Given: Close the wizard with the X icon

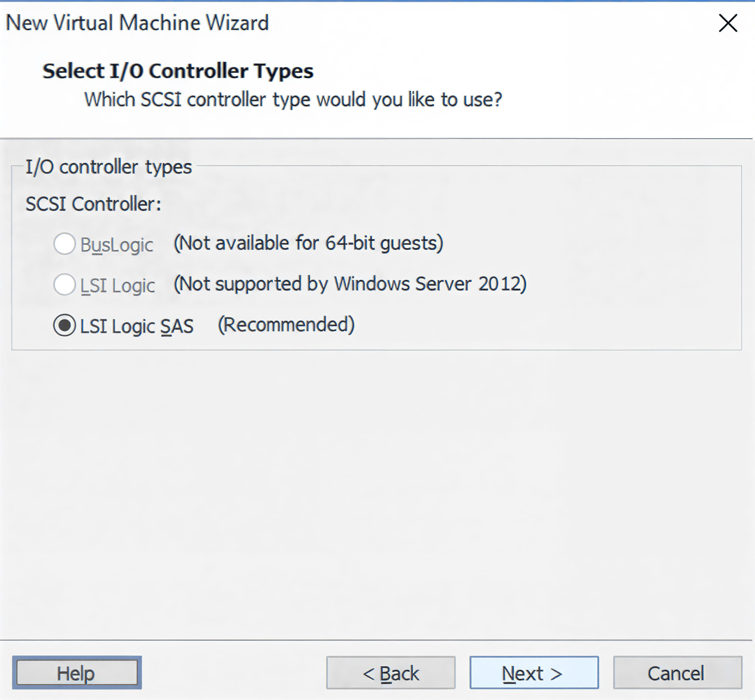Looking at the screenshot, I should [727, 23].
